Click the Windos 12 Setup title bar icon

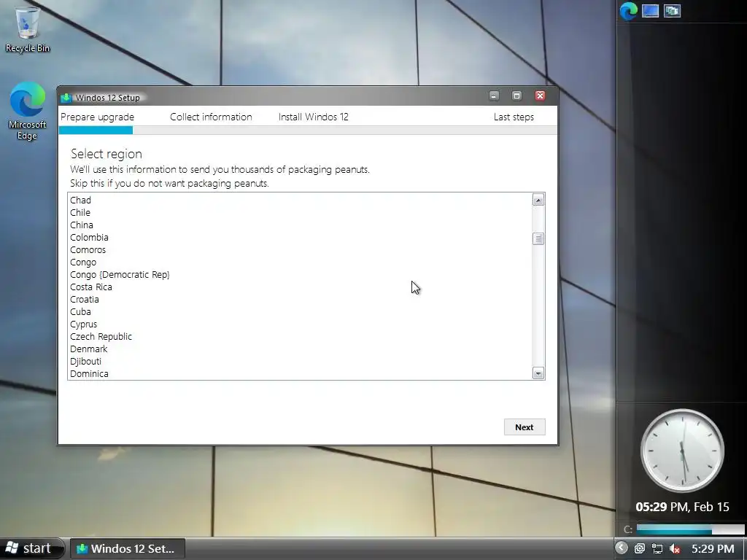point(66,98)
